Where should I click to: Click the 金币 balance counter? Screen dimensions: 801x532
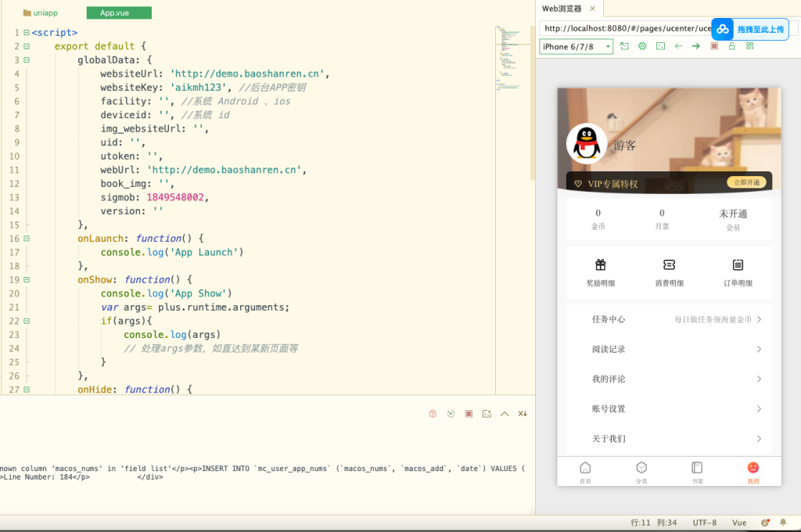598,219
